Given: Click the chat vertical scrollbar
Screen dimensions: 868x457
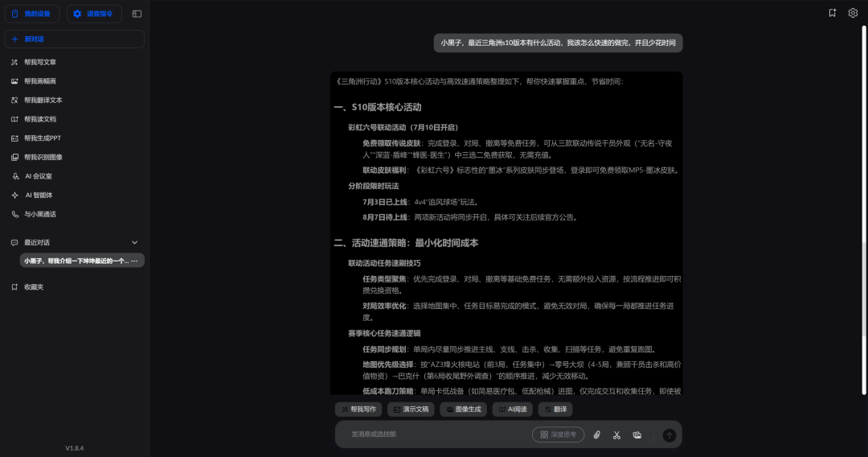Looking at the screenshot, I should click(x=864, y=211).
